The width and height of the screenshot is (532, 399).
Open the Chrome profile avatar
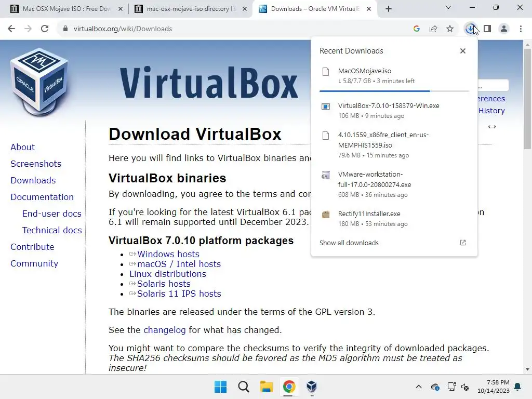pyautogui.click(x=504, y=29)
